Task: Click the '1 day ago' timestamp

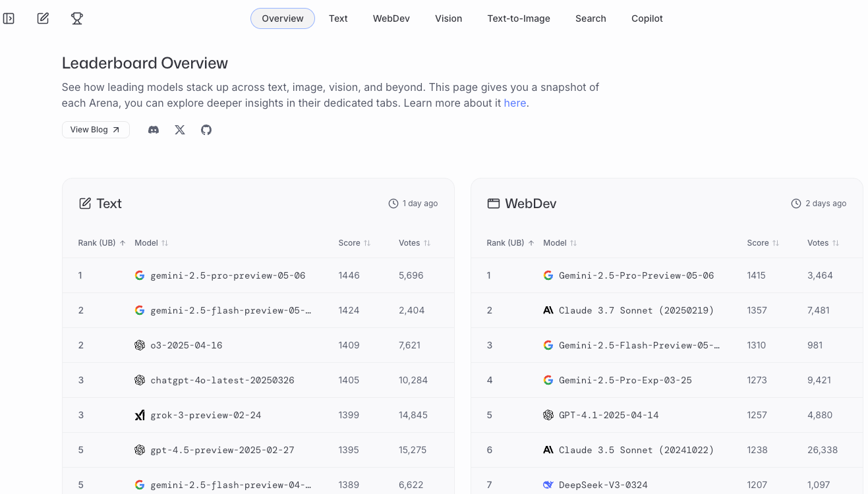Action: point(420,204)
